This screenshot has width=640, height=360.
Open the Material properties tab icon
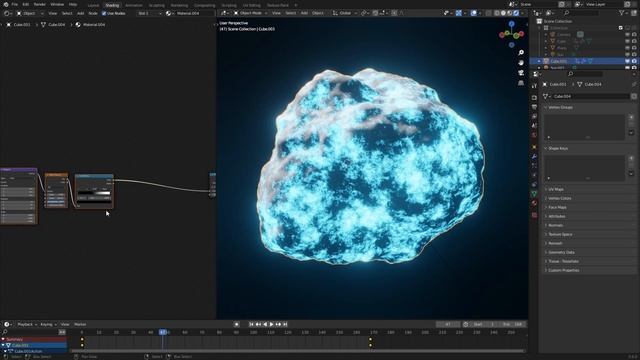(x=534, y=203)
